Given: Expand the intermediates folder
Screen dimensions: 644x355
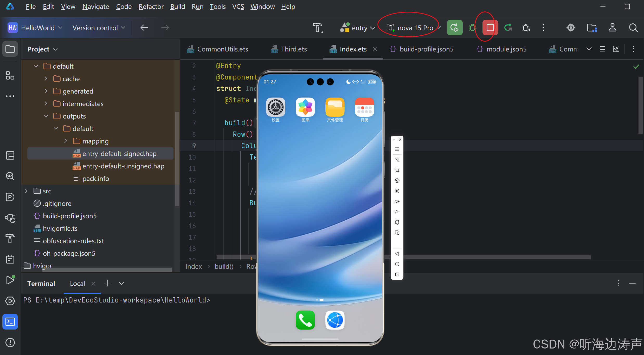Looking at the screenshot, I should (46, 103).
